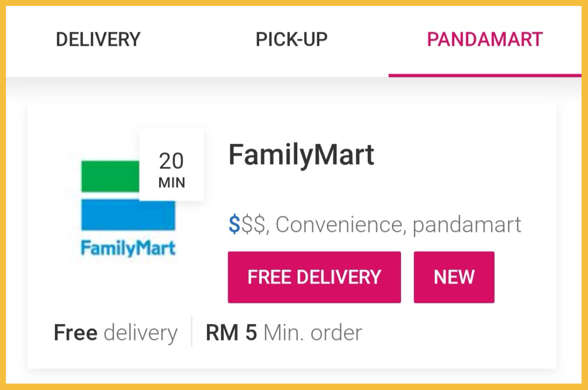The image size is (588, 390).
Task: Click the pandamart category text
Action: (x=467, y=225)
